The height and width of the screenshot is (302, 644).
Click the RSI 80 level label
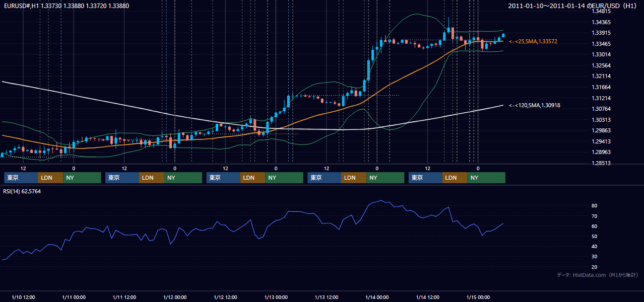[x=594, y=206]
